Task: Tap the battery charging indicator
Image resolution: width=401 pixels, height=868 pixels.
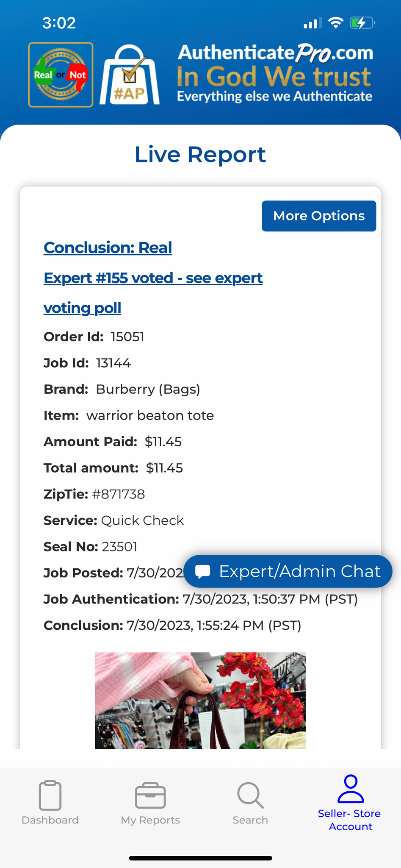Action: click(x=362, y=23)
